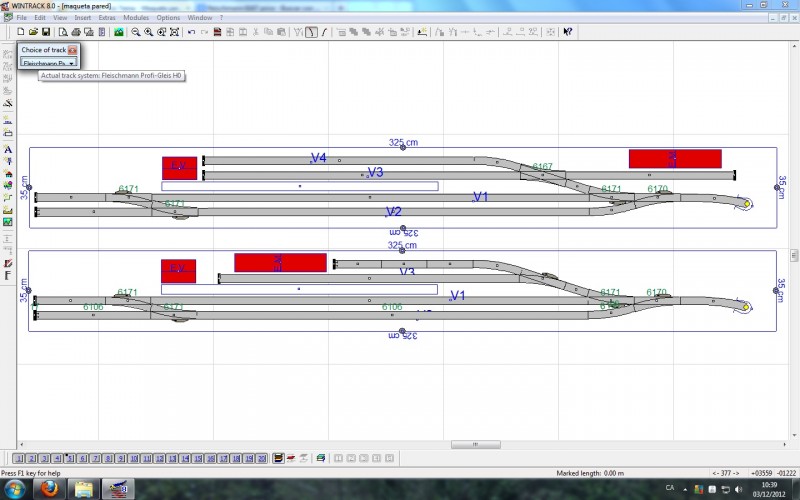800x500 pixels.
Task: Click the zoom-to-fit all icon
Action: pos(174,32)
